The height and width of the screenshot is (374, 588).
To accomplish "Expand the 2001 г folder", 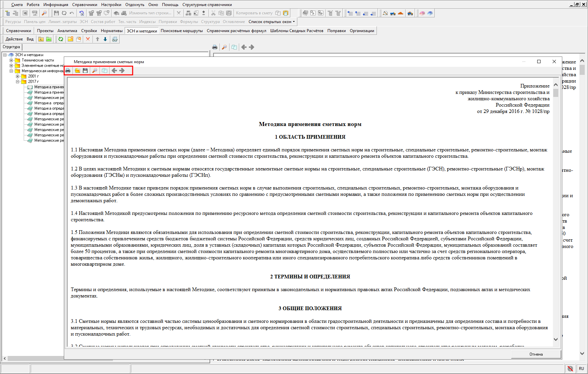I will (18, 76).
